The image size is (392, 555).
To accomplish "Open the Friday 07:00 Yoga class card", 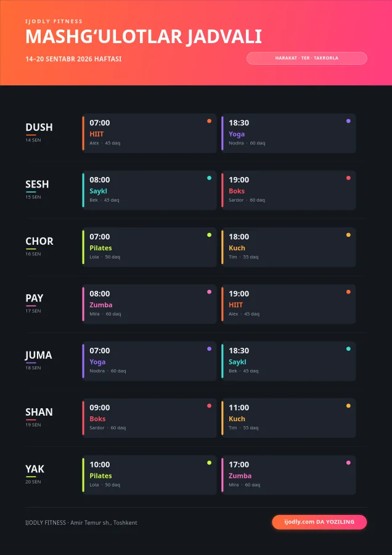I will click(149, 361).
